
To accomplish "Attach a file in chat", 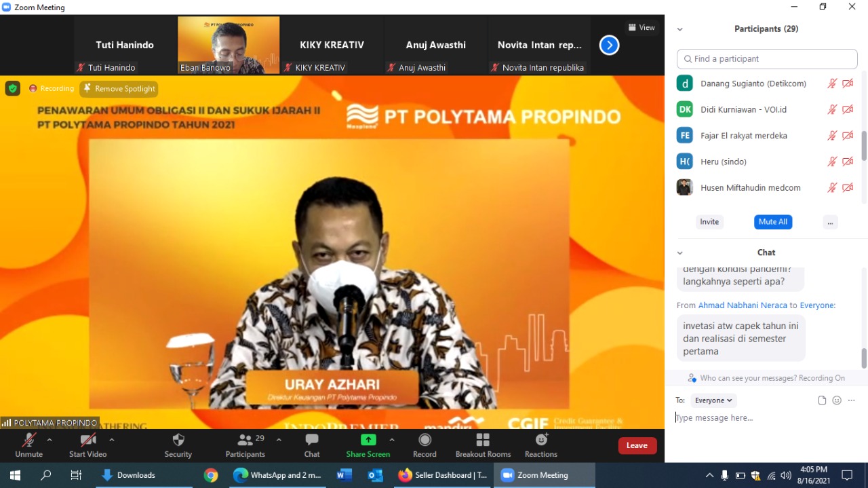I will tap(822, 400).
